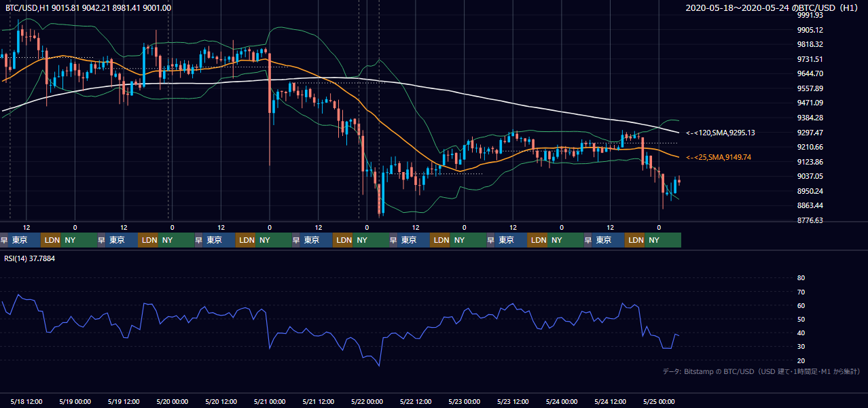Click the 5/23 12:00 date label
This screenshot has height=408, width=868.
(x=513, y=402)
